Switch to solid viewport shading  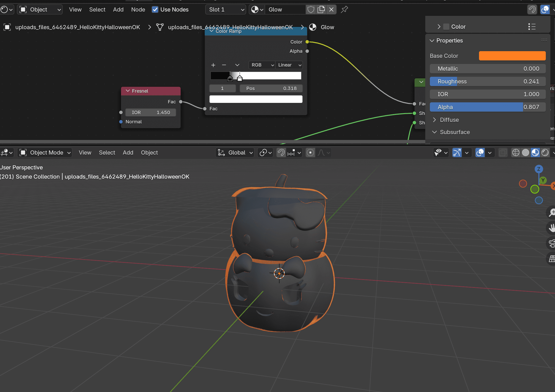525,153
